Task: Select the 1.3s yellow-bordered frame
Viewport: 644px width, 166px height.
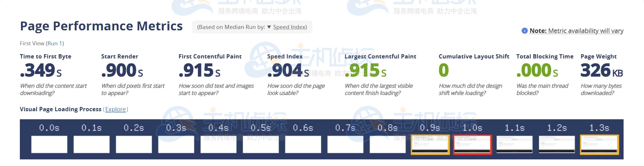Action: pos(599,145)
